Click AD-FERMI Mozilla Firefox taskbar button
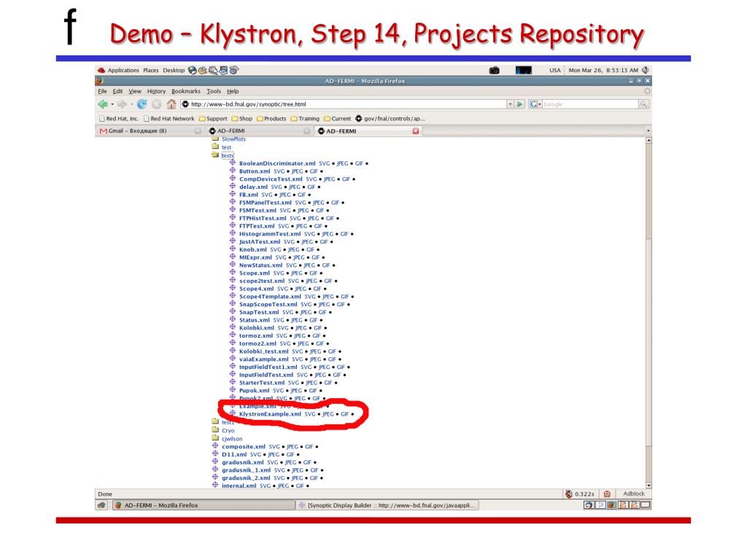The height and width of the screenshot is (560, 747). (204, 505)
